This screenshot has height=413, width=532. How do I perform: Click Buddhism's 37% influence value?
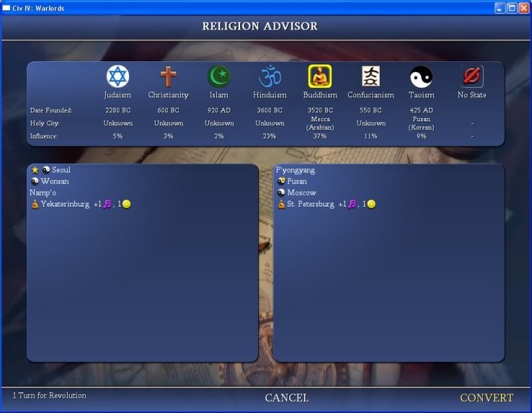(x=320, y=136)
